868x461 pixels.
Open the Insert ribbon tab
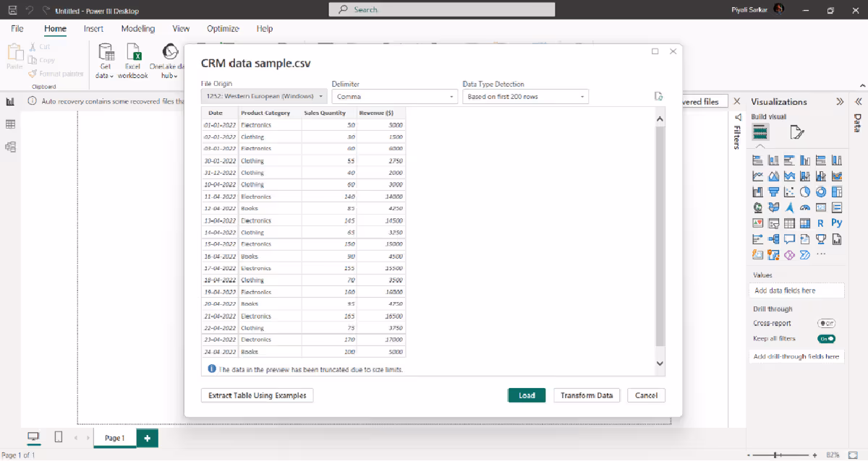[93, 29]
